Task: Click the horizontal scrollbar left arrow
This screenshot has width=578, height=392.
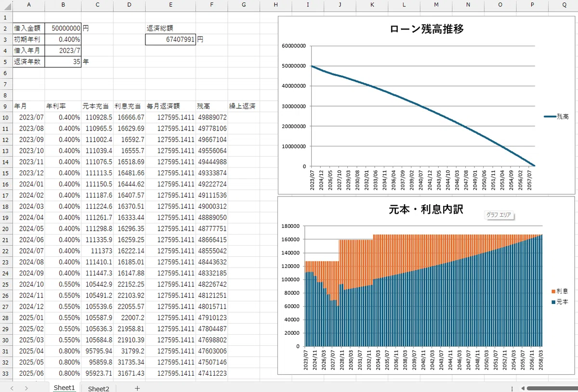Action: (x=523, y=388)
